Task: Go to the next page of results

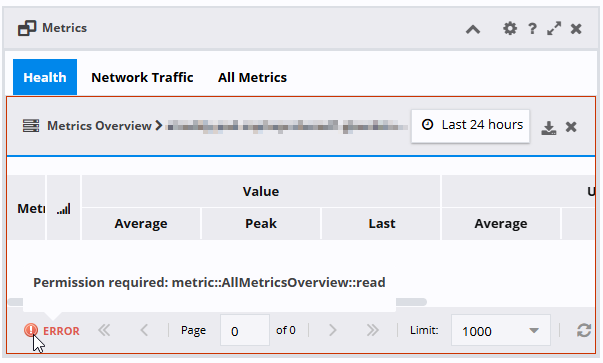Action: (333, 330)
